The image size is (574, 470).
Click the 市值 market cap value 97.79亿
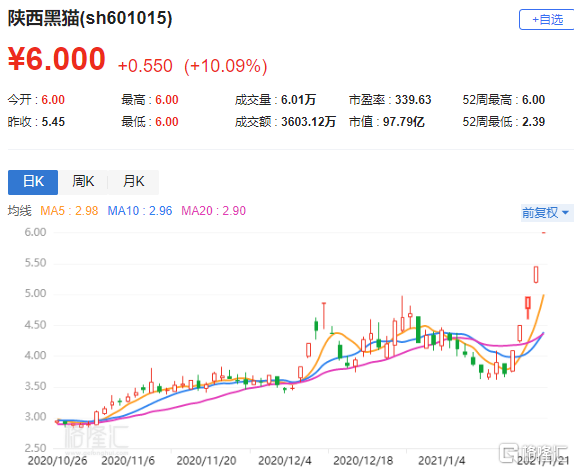tap(404, 122)
